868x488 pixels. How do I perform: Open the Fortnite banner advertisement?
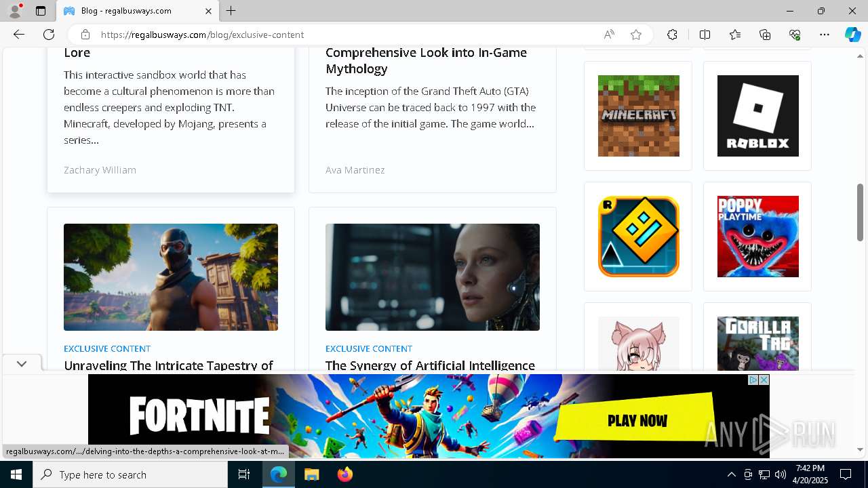[x=429, y=417]
